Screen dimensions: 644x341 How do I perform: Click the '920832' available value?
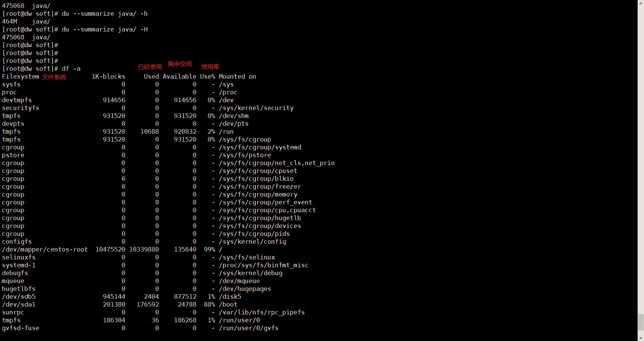[x=185, y=131]
